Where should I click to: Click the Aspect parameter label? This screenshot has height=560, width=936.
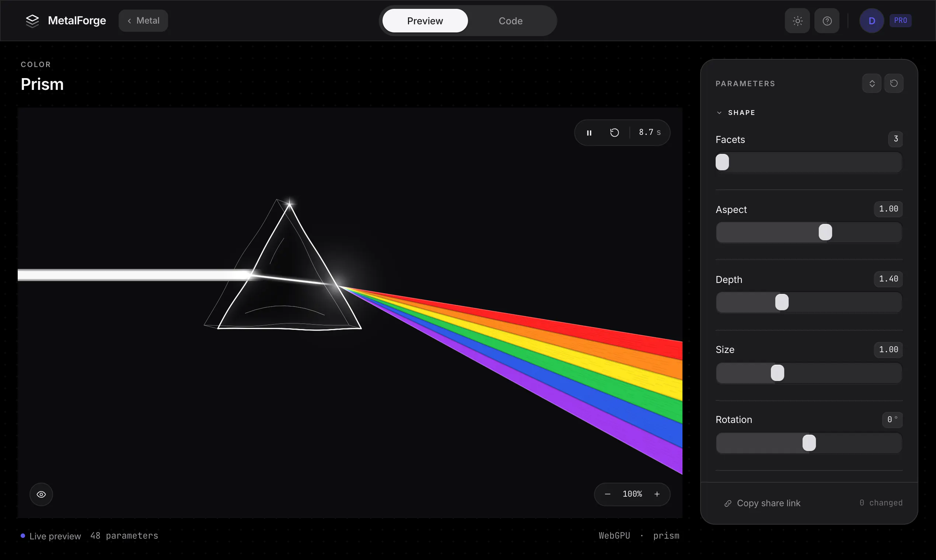pyautogui.click(x=731, y=210)
